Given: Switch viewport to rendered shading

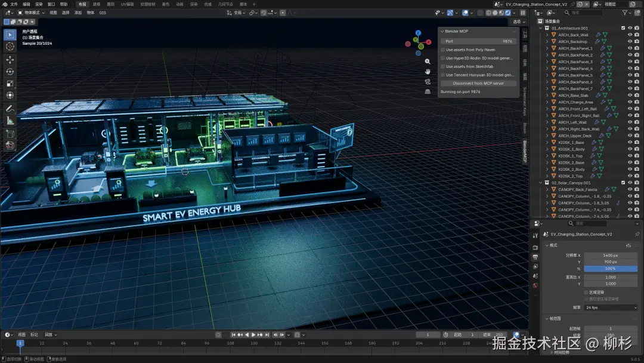Looking at the screenshot, I should pyautogui.click(x=507, y=13).
